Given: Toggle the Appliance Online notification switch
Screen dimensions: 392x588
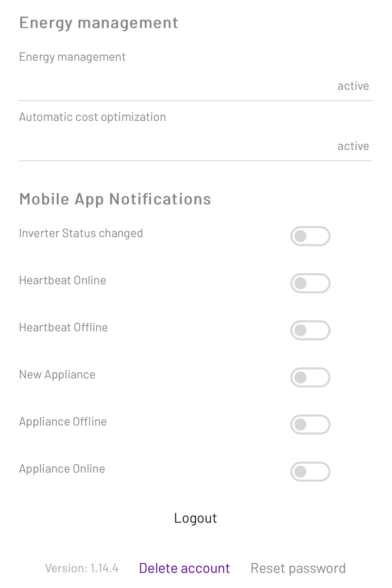Looking at the screenshot, I should [x=310, y=471].
